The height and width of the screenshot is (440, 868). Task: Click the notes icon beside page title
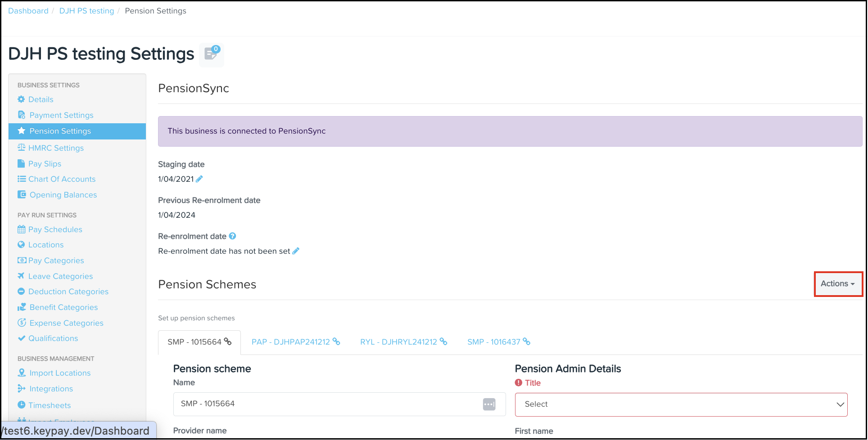click(211, 54)
